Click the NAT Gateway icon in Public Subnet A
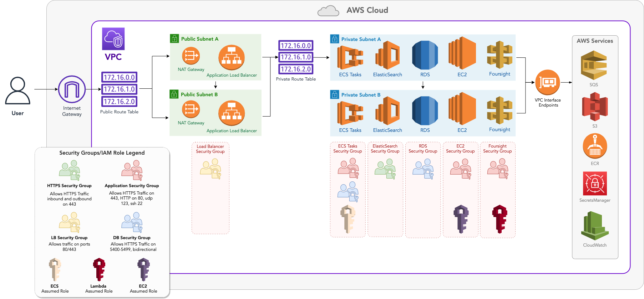The height and width of the screenshot is (299, 644). (191, 56)
